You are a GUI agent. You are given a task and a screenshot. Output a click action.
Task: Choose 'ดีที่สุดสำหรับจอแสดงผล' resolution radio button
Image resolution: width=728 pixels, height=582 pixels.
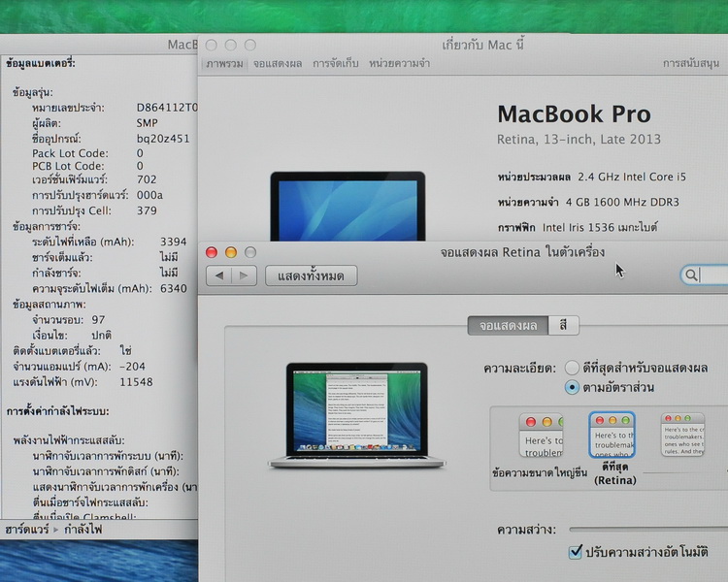pyautogui.click(x=572, y=368)
